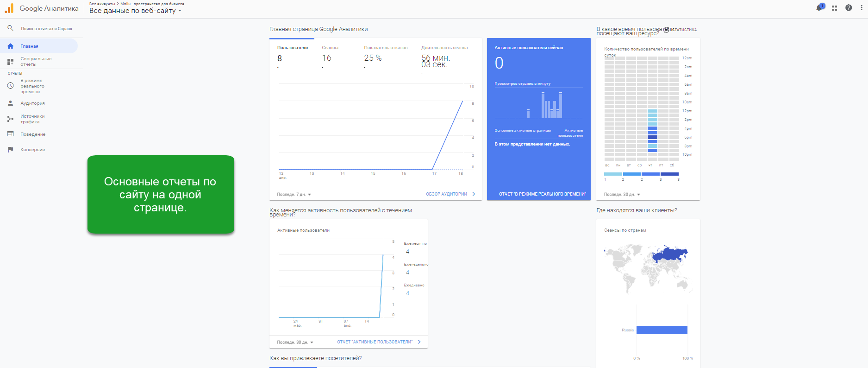
Task: Open the Google apps grid
Action: coord(834,8)
